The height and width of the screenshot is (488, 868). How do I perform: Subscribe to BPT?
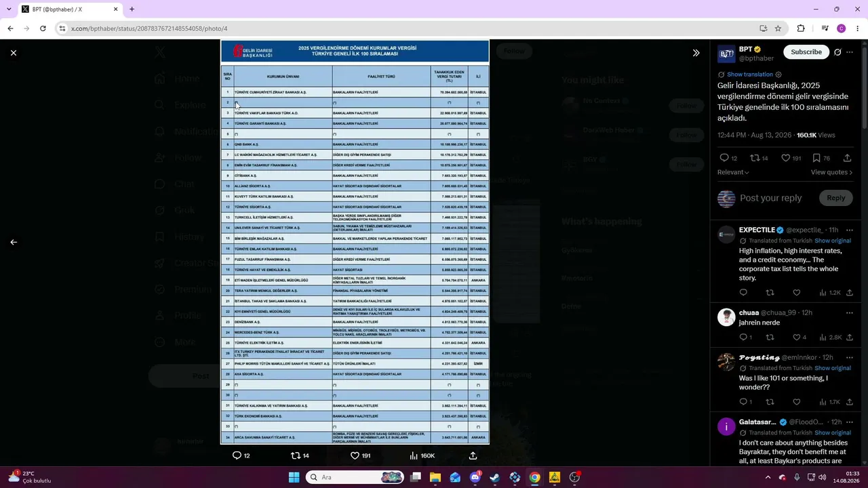coord(806,52)
